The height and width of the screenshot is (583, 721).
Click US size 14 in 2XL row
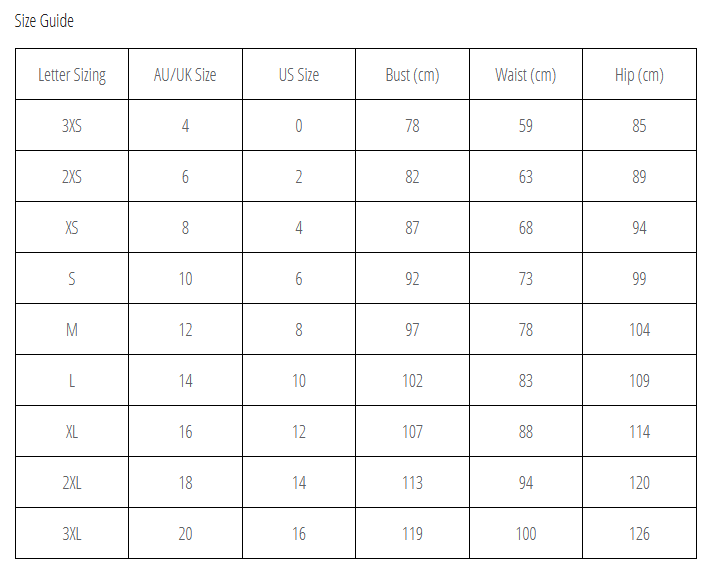(299, 483)
